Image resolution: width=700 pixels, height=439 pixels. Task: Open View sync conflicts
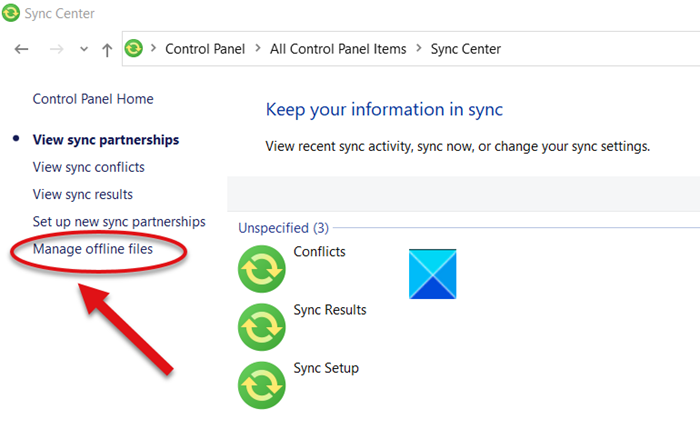[88, 167]
